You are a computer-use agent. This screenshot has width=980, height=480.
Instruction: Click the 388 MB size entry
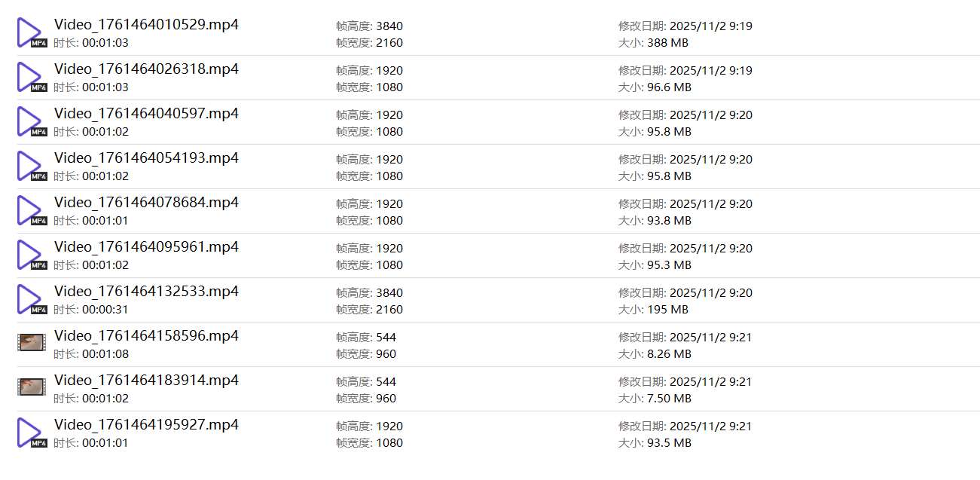667,43
